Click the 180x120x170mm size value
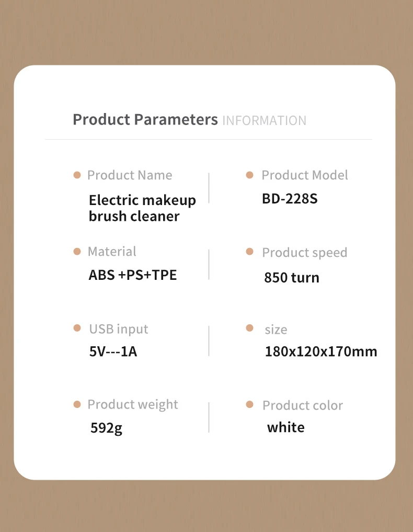This screenshot has height=532, width=413. (x=321, y=352)
